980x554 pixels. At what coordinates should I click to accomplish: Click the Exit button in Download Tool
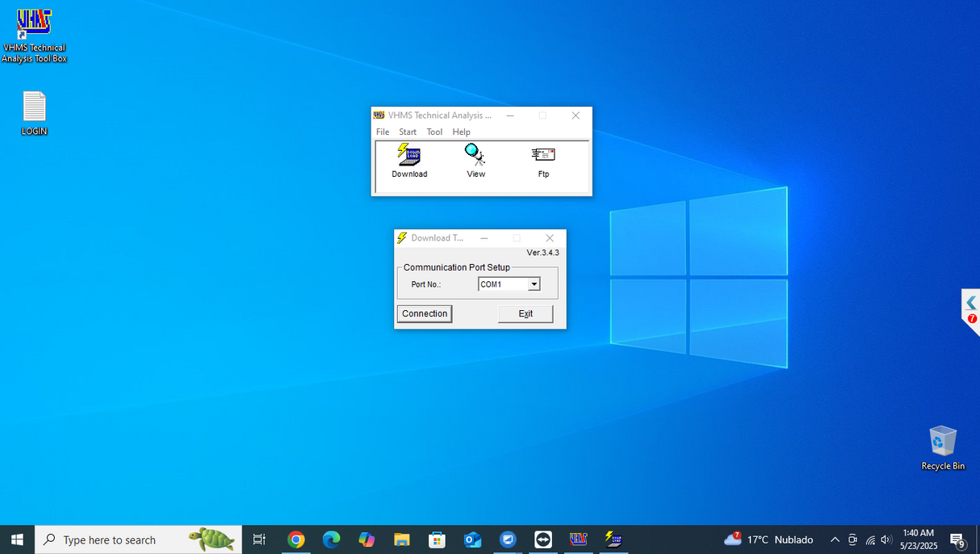525,313
